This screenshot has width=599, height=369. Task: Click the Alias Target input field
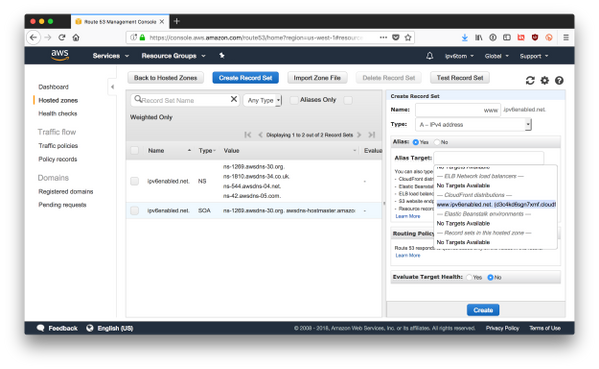click(489, 158)
